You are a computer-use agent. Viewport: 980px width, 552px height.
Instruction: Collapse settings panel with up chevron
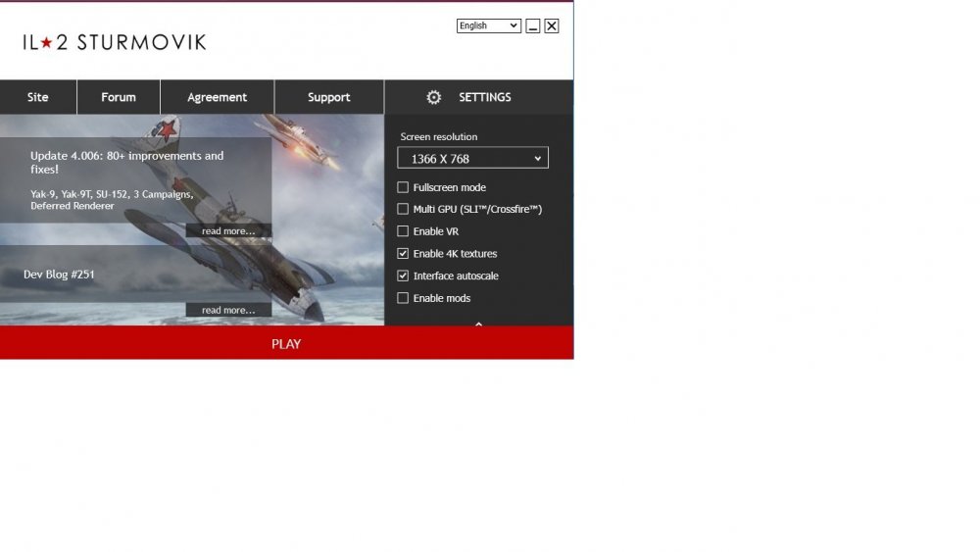point(479,324)
